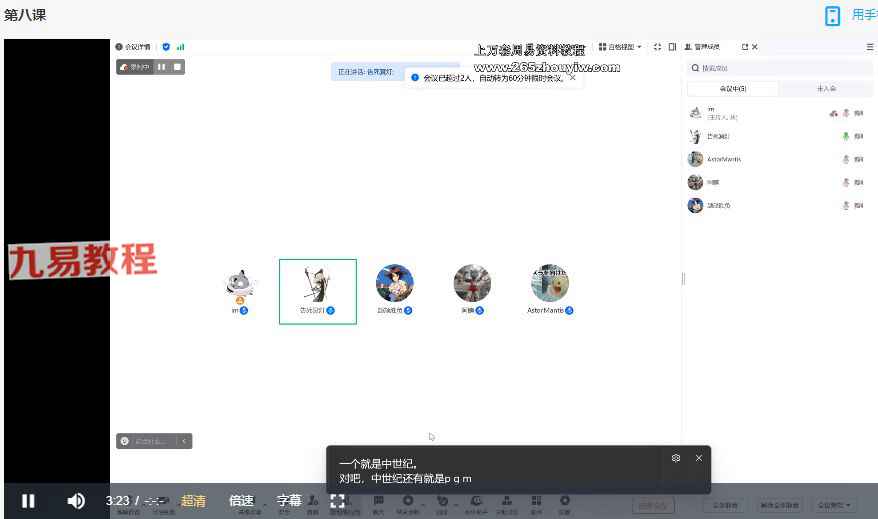Dismiss the meeting time limit notification
The image size is (878, 519).
573,77
